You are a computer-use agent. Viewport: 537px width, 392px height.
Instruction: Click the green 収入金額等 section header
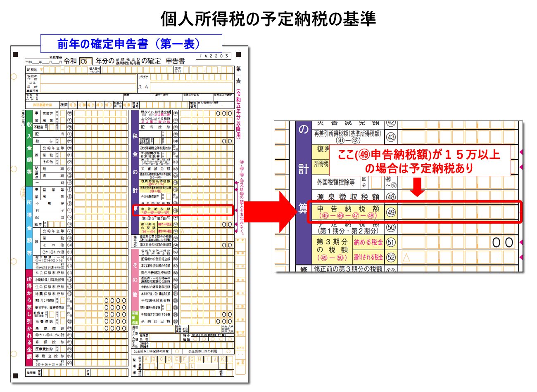click(x=29, y=148)
